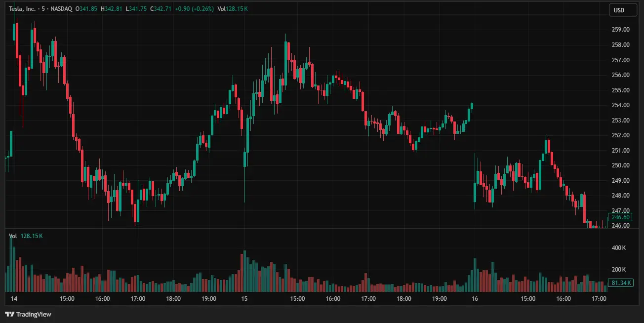The image size is (644, 323).
Task: Click the change value +0.90 (+0.26%)
Action: pos(195,9)
